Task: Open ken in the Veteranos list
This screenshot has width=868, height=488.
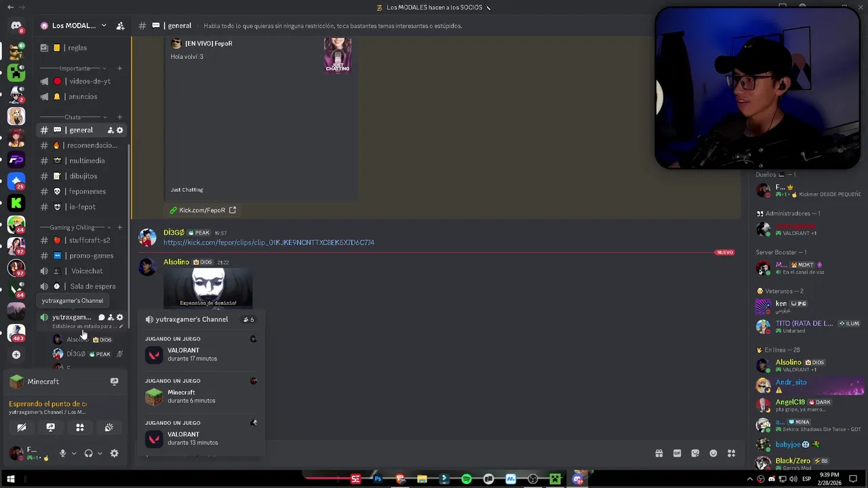Action: [781, 304]
